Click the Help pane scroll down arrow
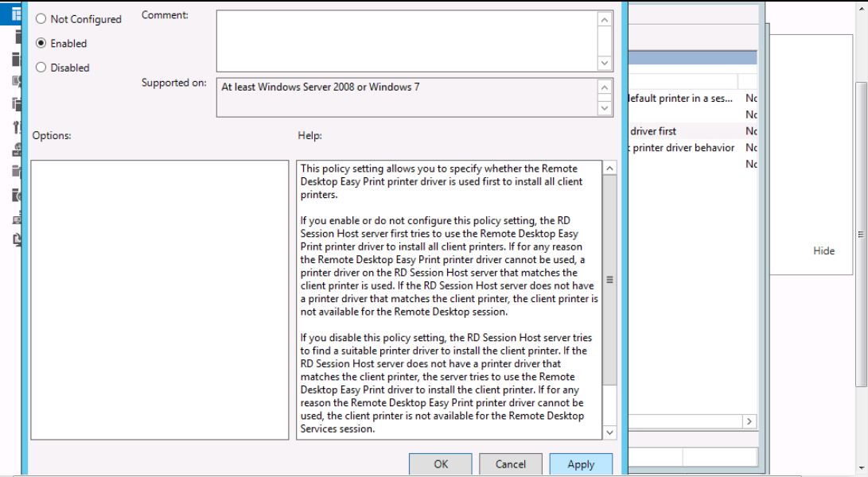Screen dimensions: 868x477 pos(609,432)
